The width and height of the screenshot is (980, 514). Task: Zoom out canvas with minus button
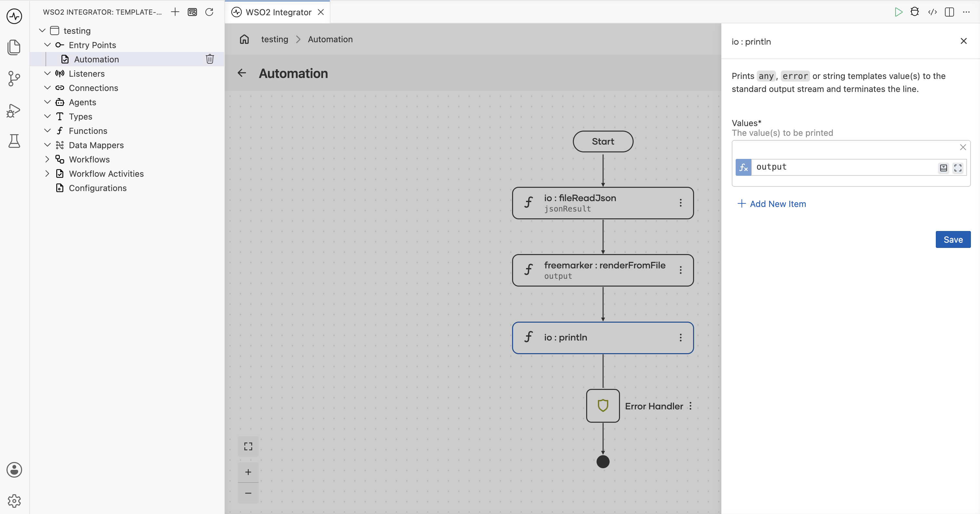[248, 493]
